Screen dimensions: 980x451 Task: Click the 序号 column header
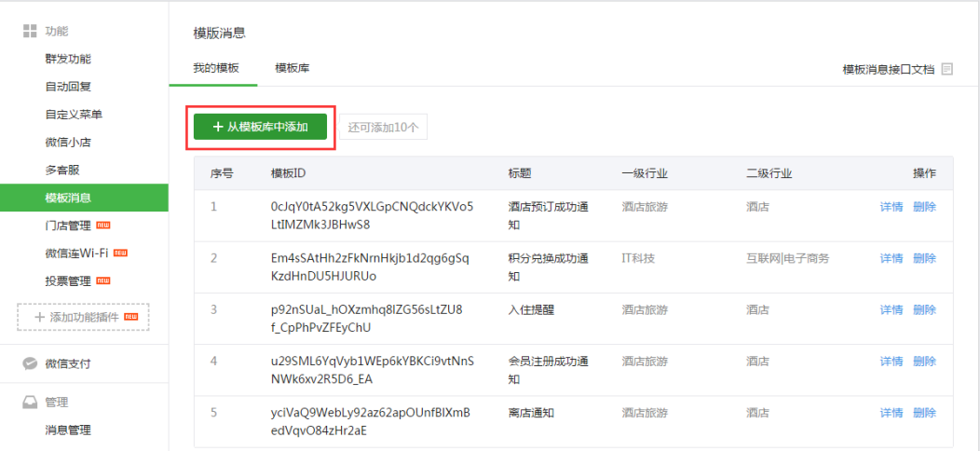click(x=222, y=173)
